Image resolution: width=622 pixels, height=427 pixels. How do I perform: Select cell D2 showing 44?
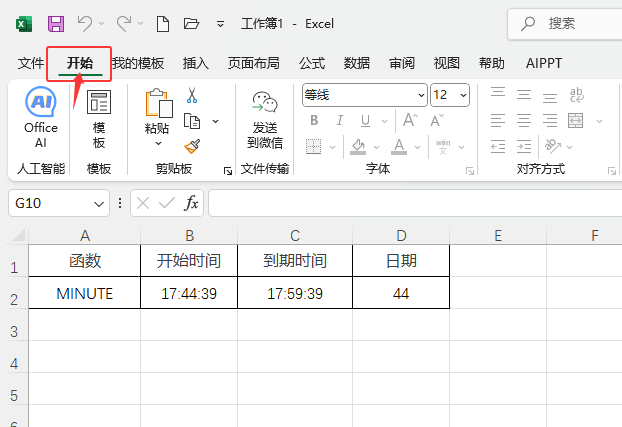401,293
